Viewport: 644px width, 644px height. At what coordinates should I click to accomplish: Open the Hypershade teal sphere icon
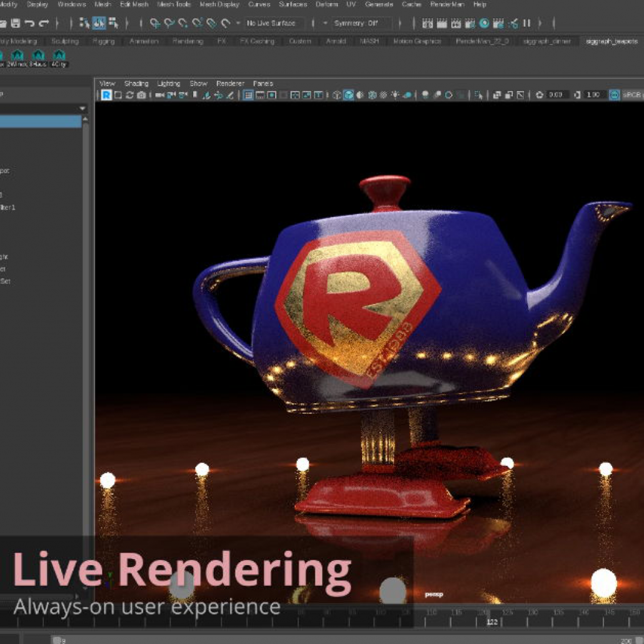[x=484, y=23]
